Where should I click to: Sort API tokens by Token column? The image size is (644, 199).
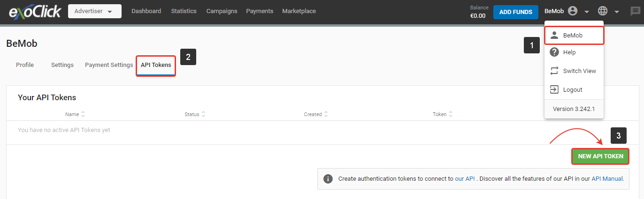pyautogui.click(x=443, y=114)
